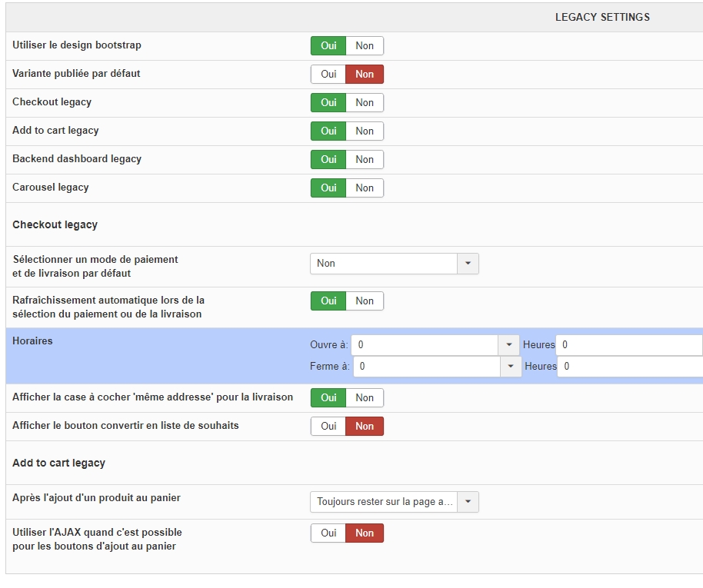703x588 pixels.
Task: Set automatic refresh on payment selection to Non
Action: [365, 301]
